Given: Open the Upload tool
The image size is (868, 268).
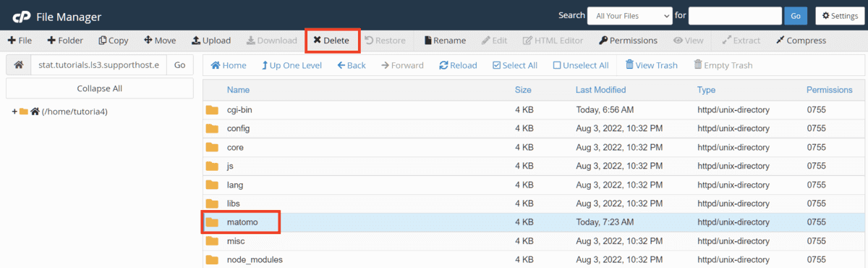Looking at the screenshot, I should (211, 41).
